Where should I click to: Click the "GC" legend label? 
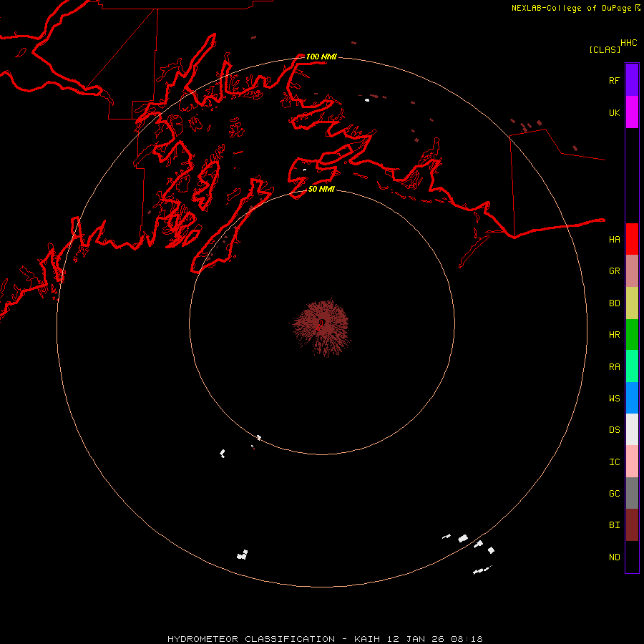point(614,494)
